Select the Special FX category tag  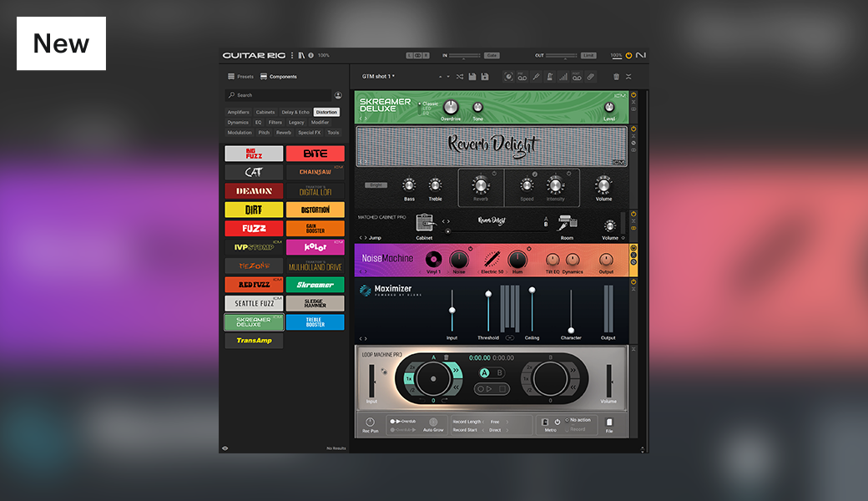coord(309,133)
